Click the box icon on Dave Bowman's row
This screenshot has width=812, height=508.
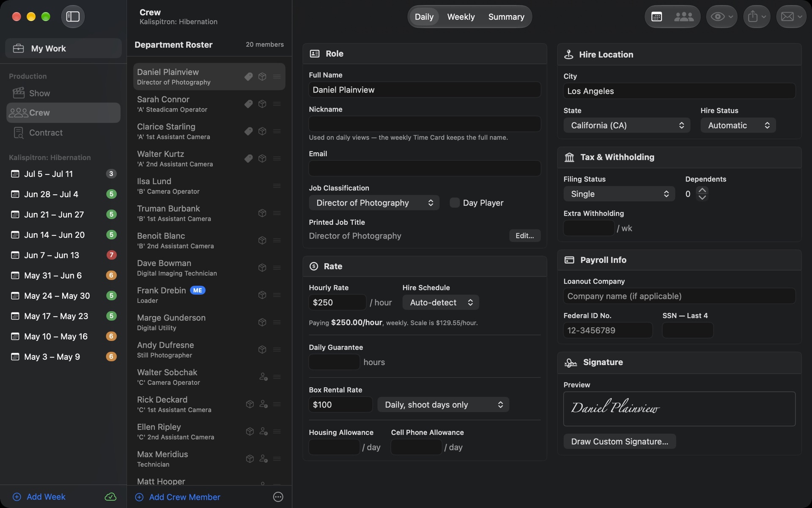(262, 268)
